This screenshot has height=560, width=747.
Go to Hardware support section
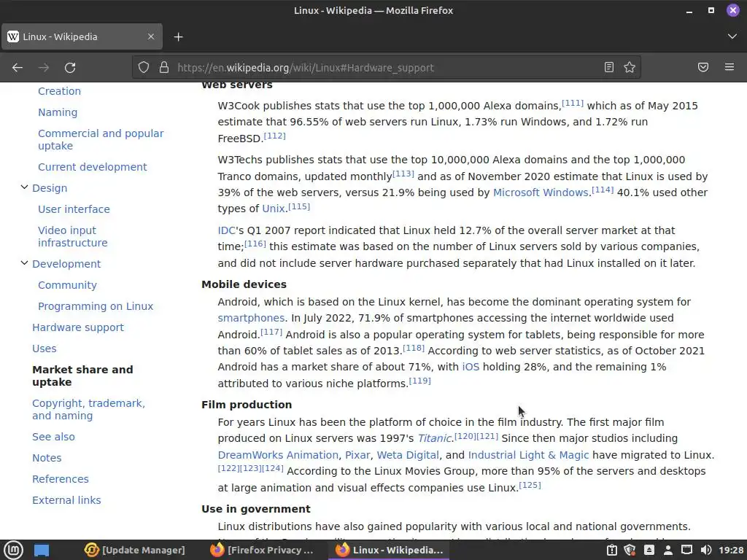point(78,327)
